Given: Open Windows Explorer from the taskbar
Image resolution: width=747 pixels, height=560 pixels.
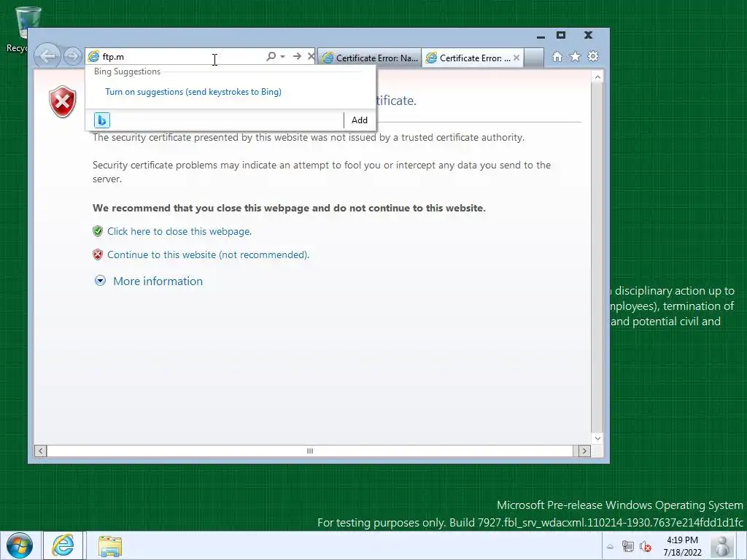Looking at the screenshot, I should (110, 545).
